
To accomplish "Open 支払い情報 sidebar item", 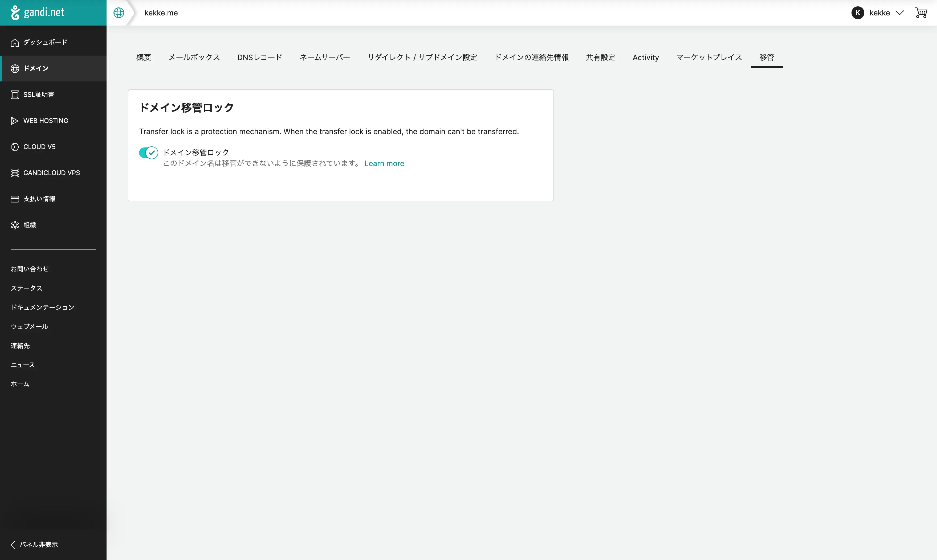I will [x=39, y=199].
